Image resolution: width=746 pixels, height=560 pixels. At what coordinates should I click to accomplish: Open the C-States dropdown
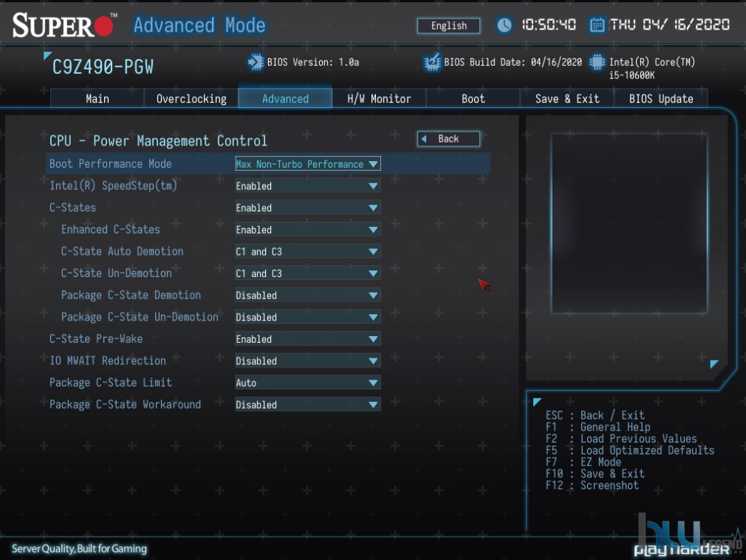307,208
